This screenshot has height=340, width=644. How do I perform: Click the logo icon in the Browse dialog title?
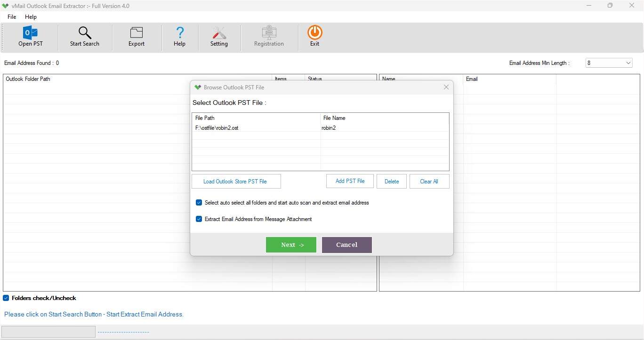198,87
